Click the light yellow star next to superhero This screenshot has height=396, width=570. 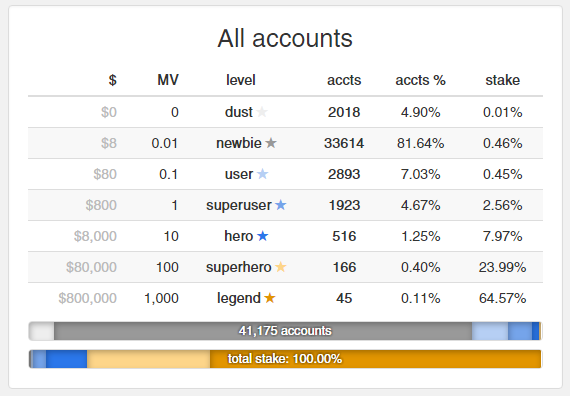point(281,267)
